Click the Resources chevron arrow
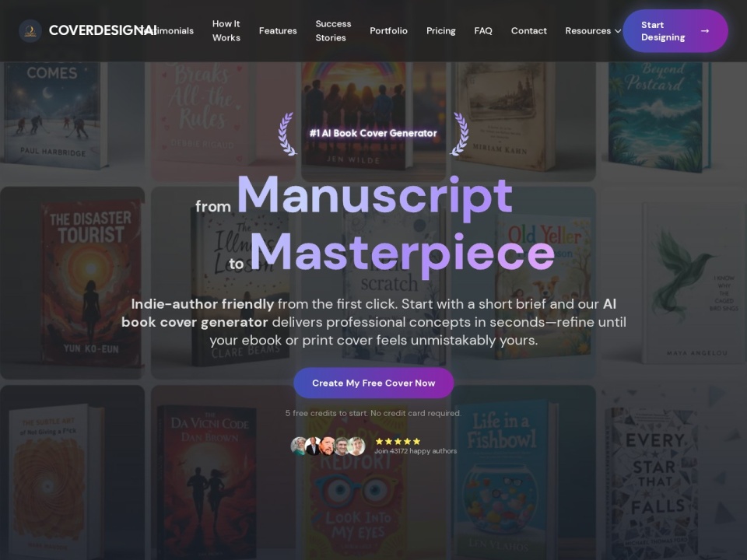The height and width of the screenshot is (560, 747). pyautogui.click(x=618, y=31)
